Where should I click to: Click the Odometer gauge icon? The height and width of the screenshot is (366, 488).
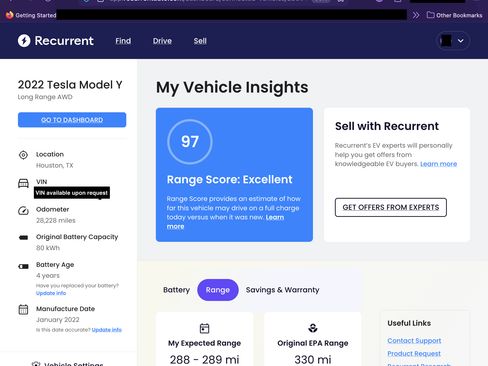point(23,211)
